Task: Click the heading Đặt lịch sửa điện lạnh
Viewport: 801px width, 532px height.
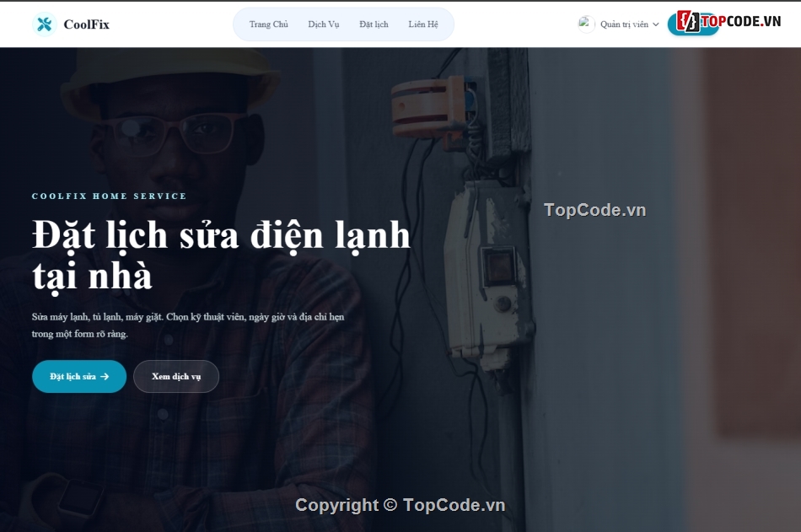Action: pos(221,255)
